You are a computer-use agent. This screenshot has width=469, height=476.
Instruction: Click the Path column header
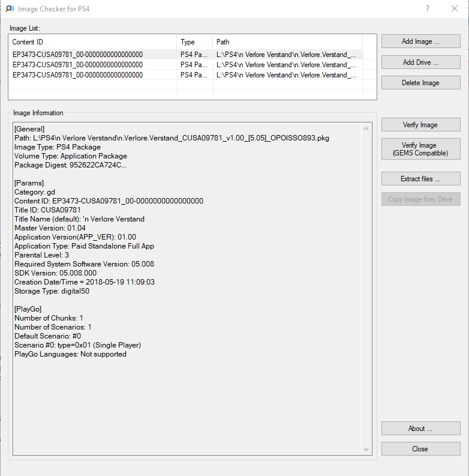[x=288, y=42]
